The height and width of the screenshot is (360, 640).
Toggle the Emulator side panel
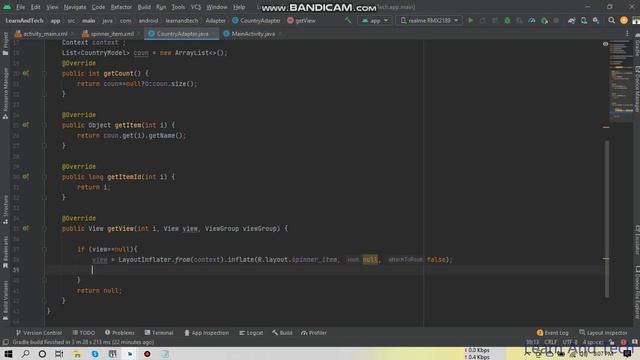[636, 240]
